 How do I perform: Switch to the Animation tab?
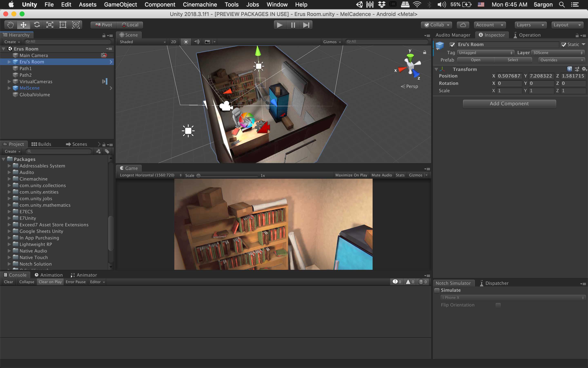pyautogui.click(x=49, y=275)
